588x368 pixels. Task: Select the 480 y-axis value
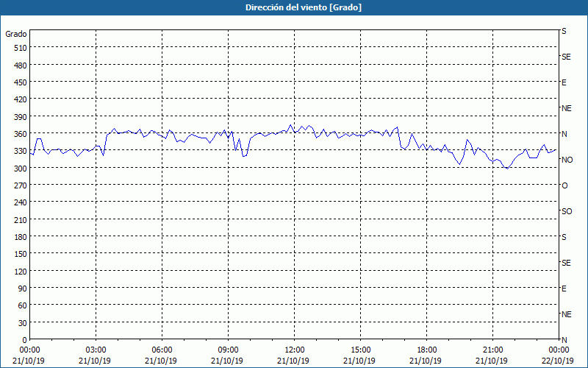[21, 66]
